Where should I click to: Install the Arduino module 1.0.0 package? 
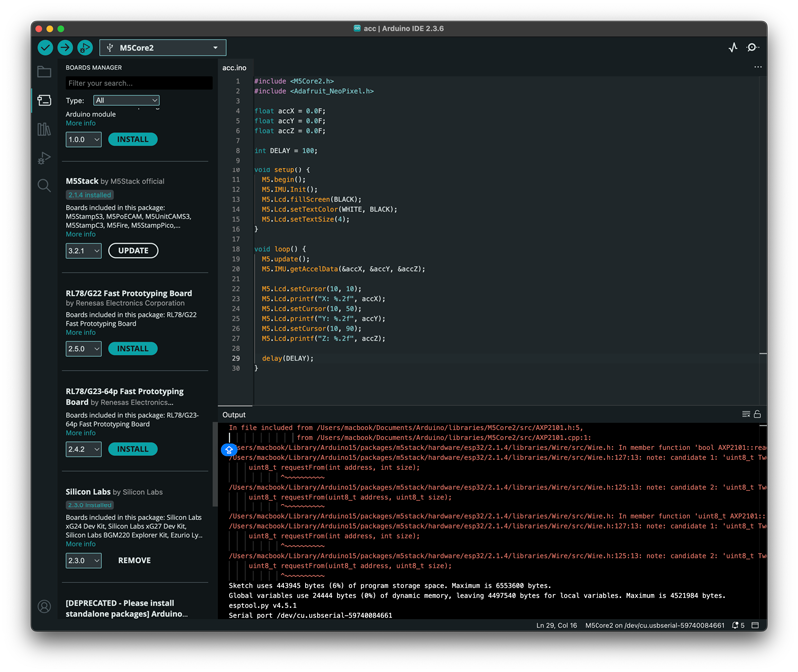tap(133, 139)
